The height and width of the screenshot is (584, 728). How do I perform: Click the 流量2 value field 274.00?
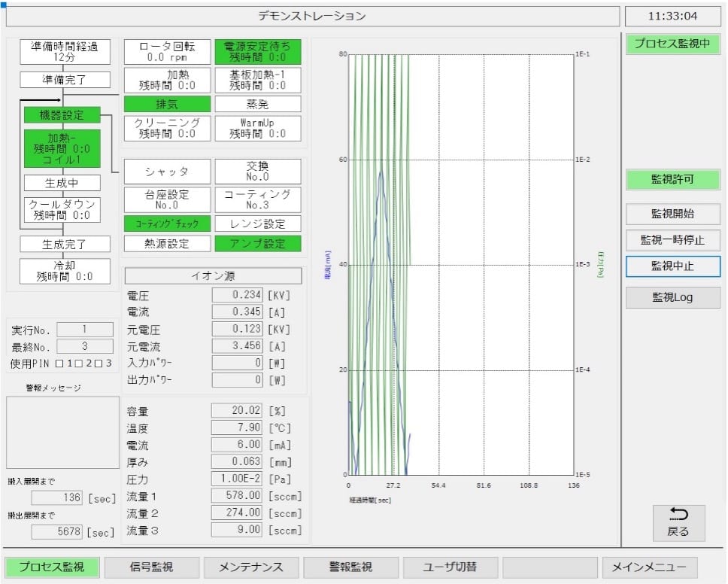pyautogui.click(x=237, y=513)
